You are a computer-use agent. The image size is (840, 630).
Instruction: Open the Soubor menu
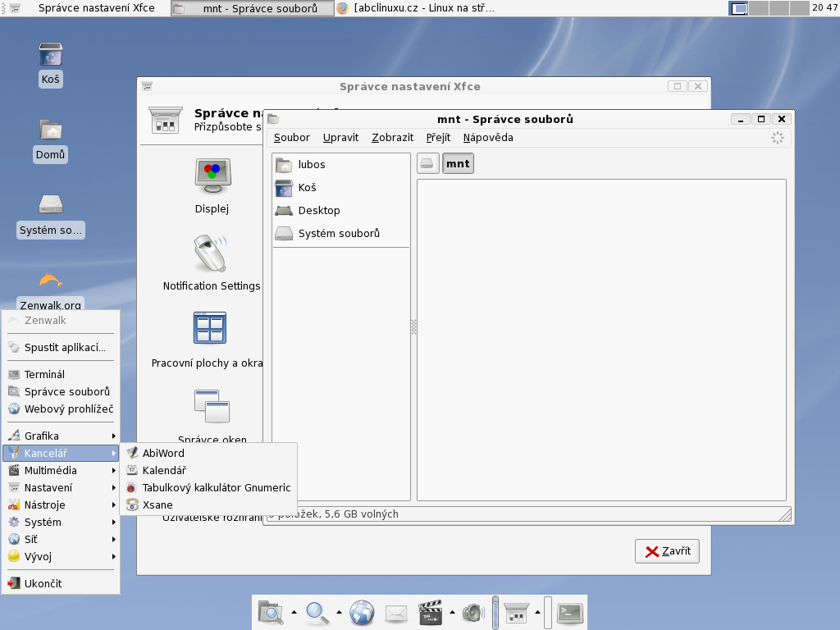click(292, 138)
